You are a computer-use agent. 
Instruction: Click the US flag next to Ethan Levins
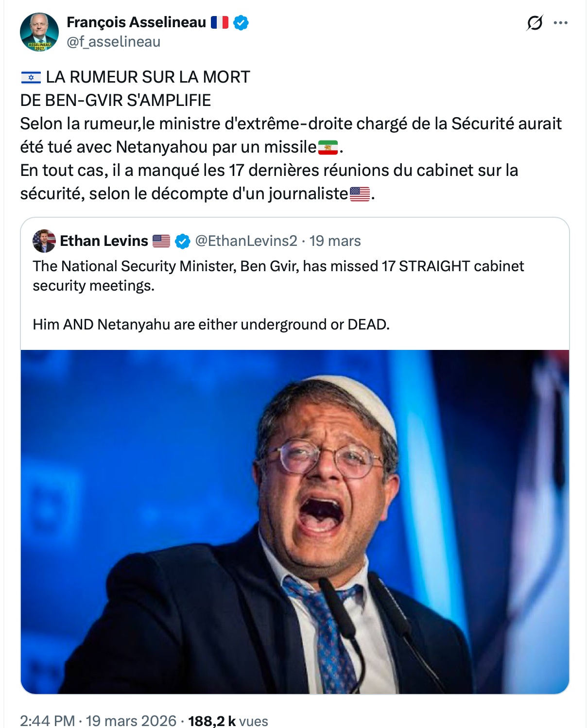(161, 241)
